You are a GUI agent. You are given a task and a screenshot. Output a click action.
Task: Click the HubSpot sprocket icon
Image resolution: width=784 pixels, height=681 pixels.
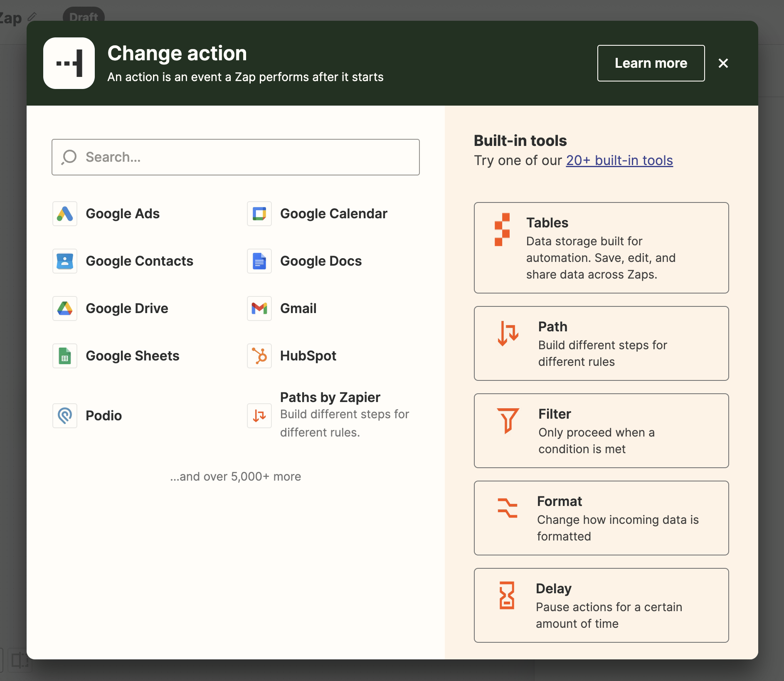tap(259, 356)
